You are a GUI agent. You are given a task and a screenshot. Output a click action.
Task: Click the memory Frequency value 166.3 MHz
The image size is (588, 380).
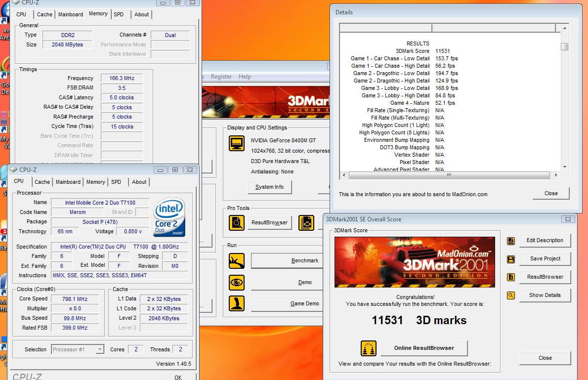[x=122, y=78]
